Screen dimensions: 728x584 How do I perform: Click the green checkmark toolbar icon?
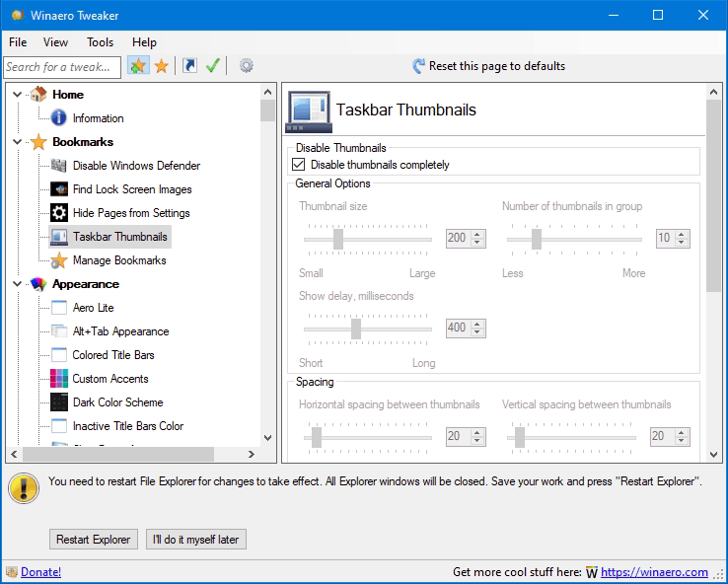(x=213, y=66)
